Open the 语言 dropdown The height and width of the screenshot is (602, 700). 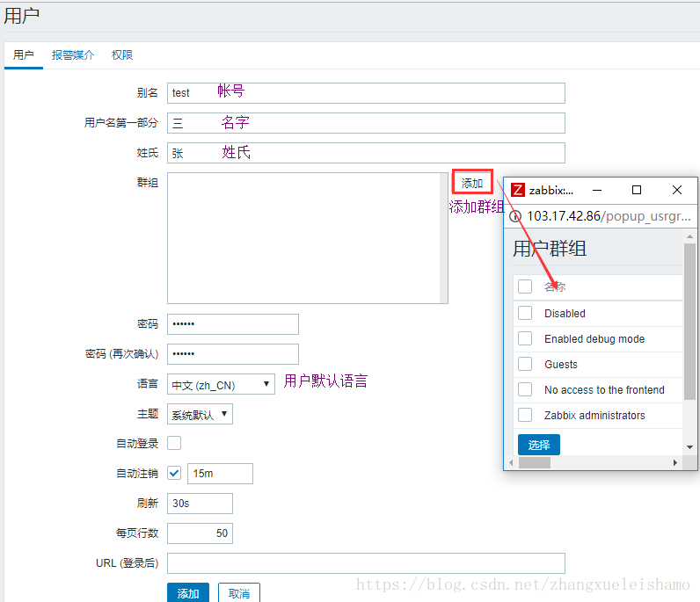221,384
